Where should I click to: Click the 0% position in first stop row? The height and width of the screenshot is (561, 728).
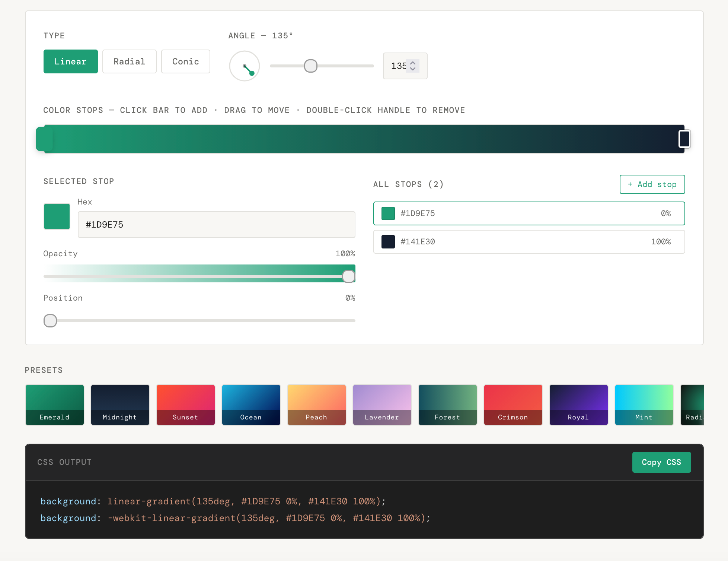click(x=666, y=213)
